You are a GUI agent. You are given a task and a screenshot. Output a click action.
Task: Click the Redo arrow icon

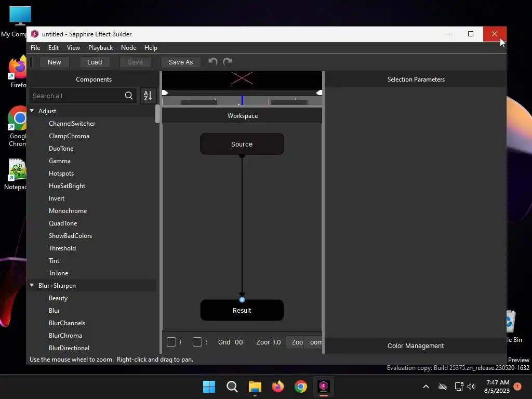[228, 61]
